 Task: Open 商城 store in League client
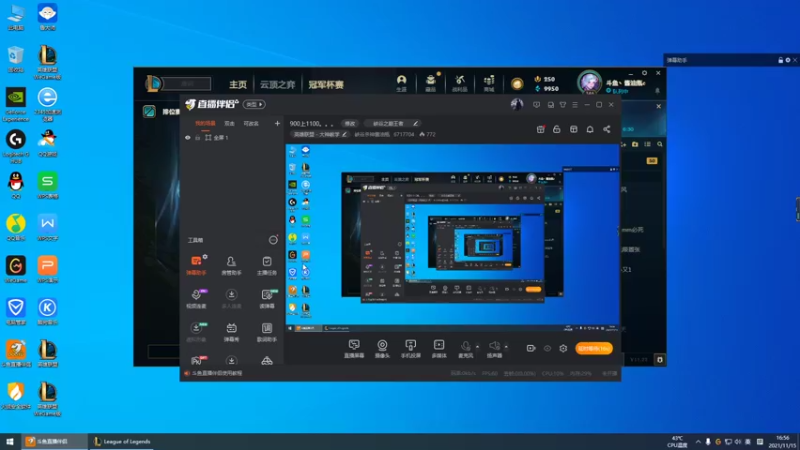tap(489, 83)
